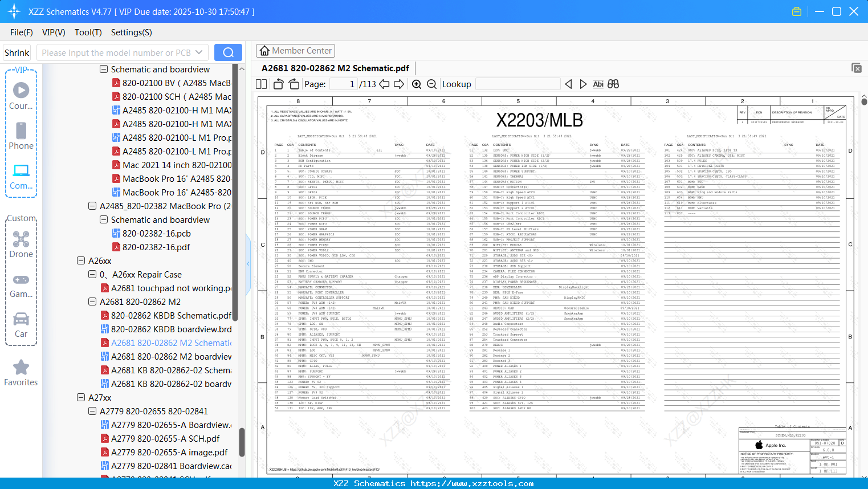Collapse the A26xx Repair Case node
The height and width of the screenshot is (489, 868).
(92, 274)
